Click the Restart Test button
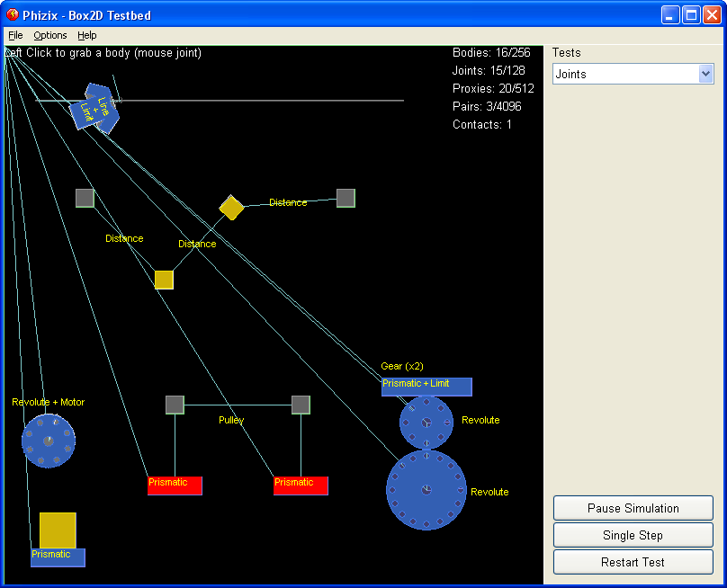 coord(633,562)
